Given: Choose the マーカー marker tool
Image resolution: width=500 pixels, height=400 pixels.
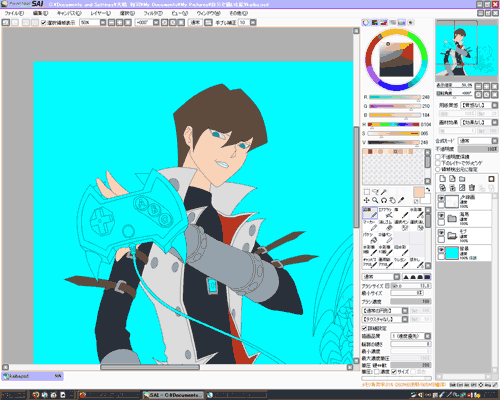Looking at the screenshot, I should click(370, 225).
